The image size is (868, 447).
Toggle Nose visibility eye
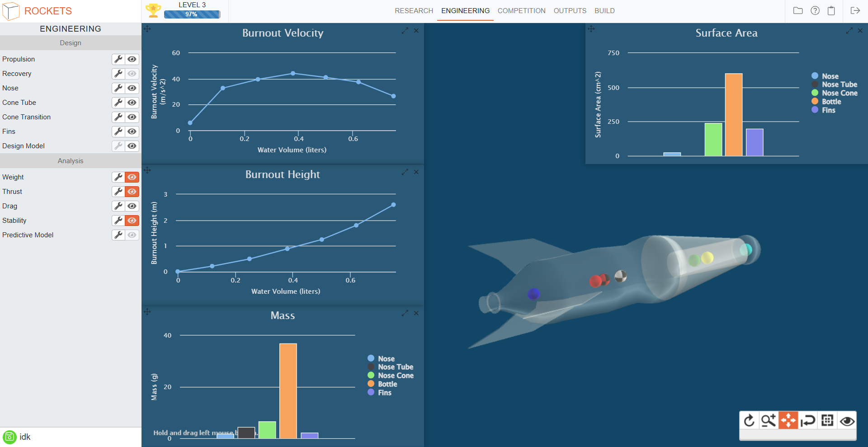coord(132,88)
